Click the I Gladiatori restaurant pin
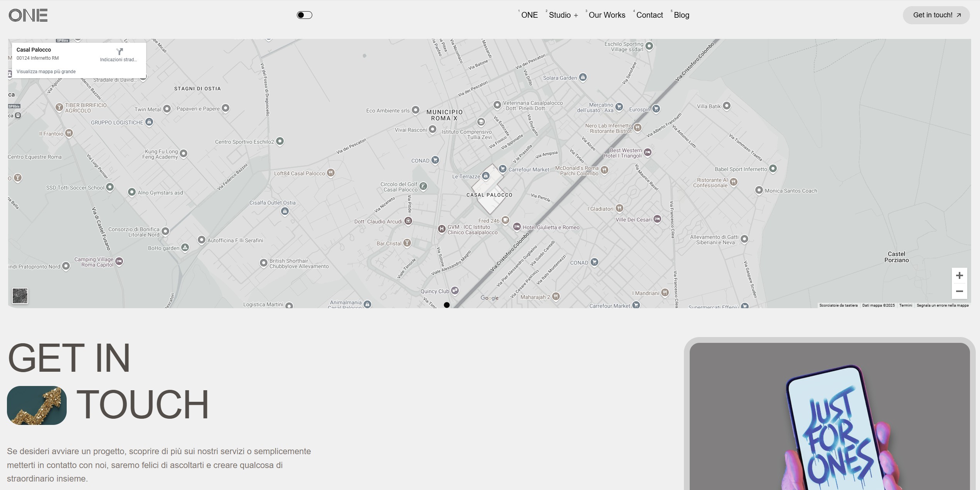 pyautogui.click(x=619, y=208)
